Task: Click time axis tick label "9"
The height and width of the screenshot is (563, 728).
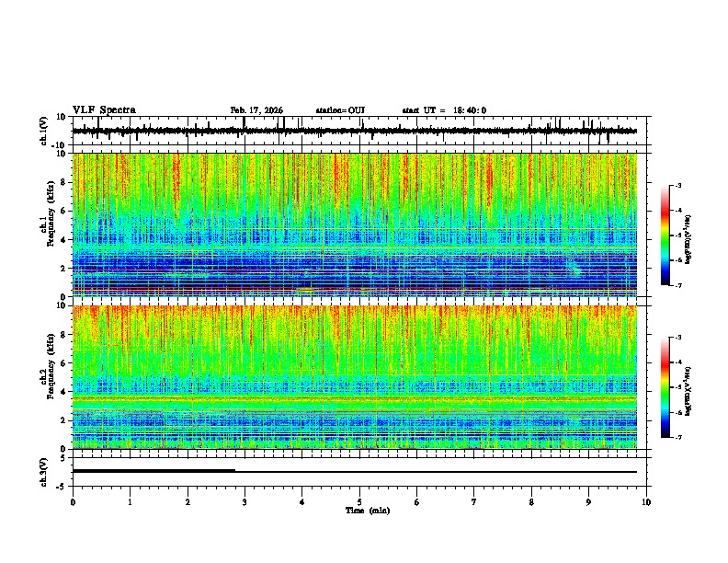Action: pos(588,502)
